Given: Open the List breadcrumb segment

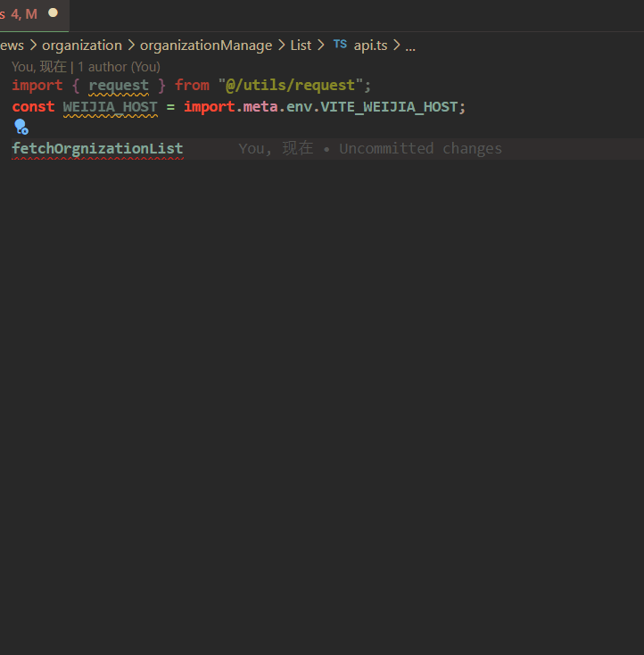Looking at the screenshot, I should click(x=301, y=46).
